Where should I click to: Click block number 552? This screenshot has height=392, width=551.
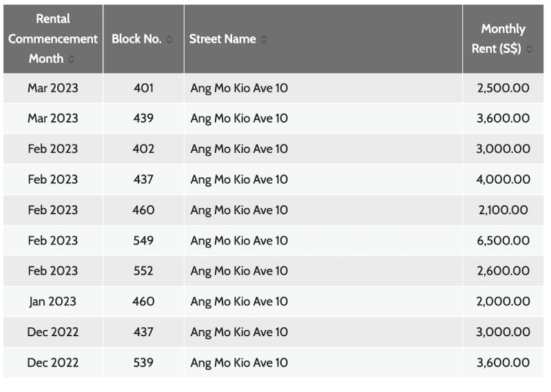(143, 271)
